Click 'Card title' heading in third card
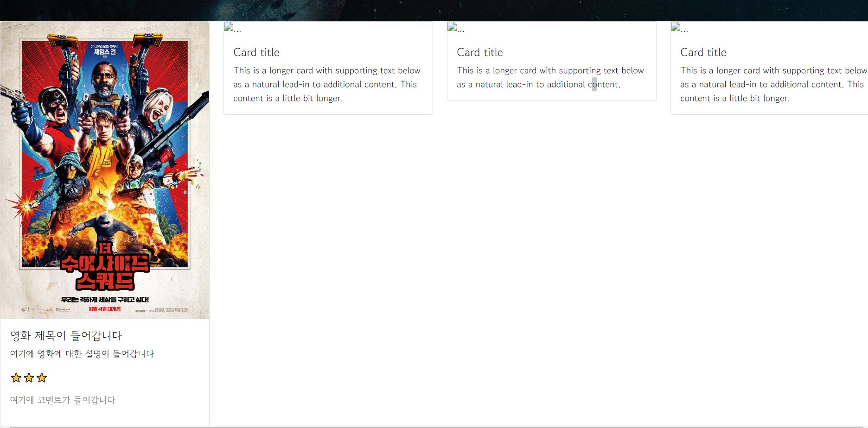This screenshot has width=868, height=428. click(x=480, y=52)
